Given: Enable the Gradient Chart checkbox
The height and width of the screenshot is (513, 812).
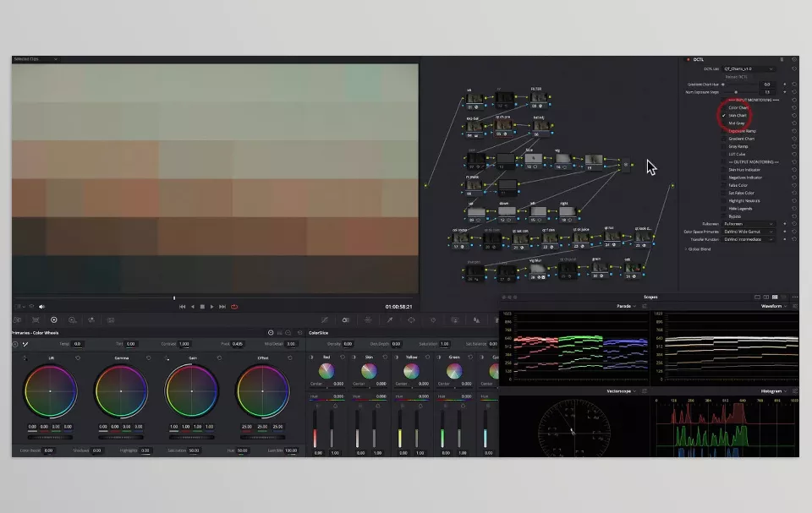Looking at the screenshot, I should tap(724, 139).
